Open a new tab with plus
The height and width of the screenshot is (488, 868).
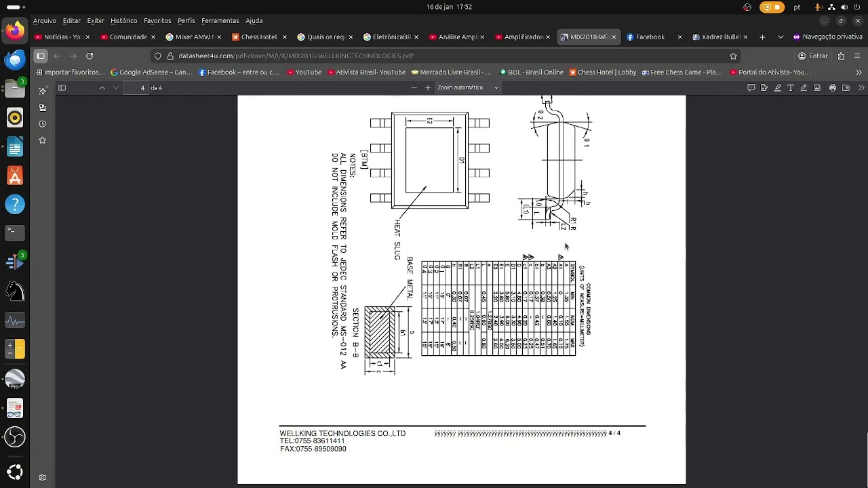pyautogui.click(x=762, y=37)
